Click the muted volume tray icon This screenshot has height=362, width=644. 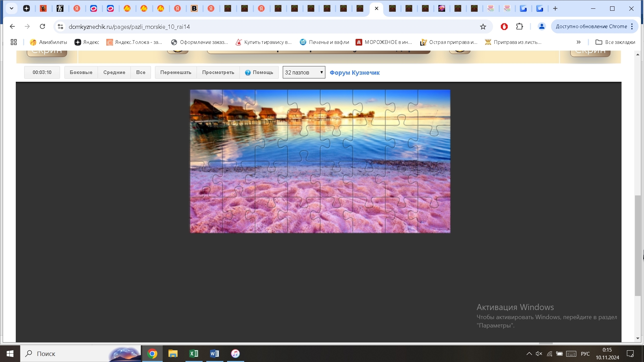point(539,354)
